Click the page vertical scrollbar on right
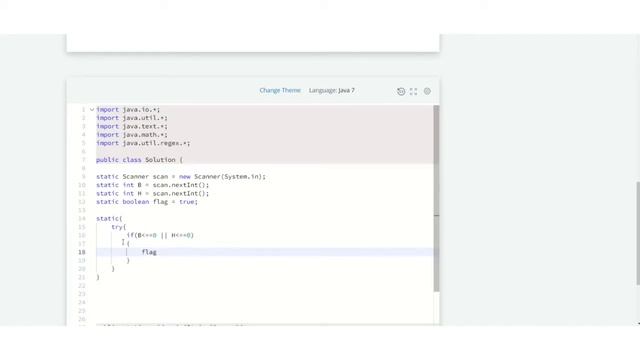This screenshot has height=360, width=640. point(638,233)
